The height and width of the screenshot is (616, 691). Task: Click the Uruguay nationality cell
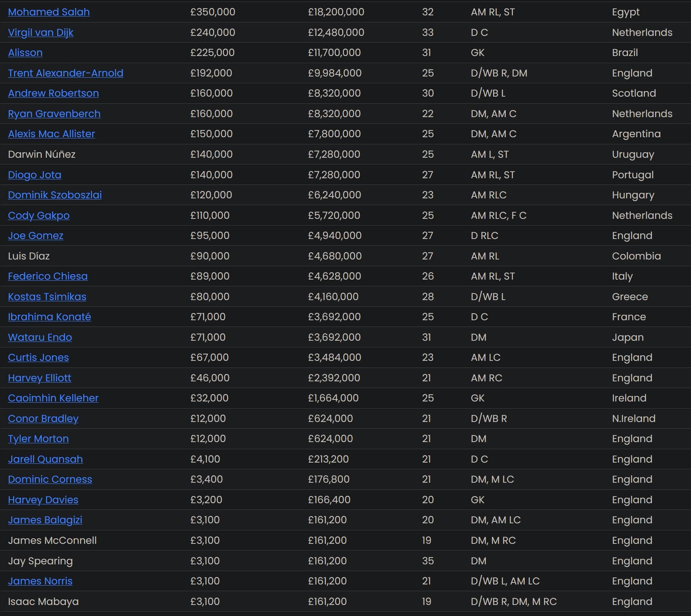tap(633, 154)
